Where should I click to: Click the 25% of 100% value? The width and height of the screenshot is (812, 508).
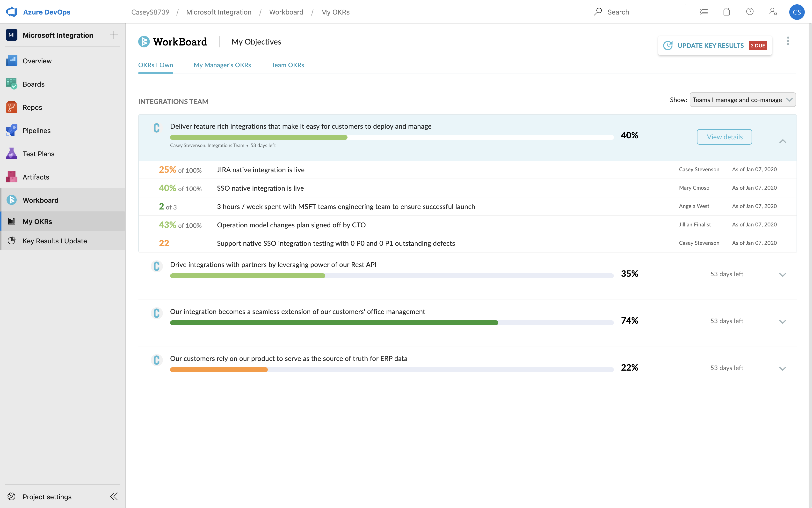(x=180, y=170)
